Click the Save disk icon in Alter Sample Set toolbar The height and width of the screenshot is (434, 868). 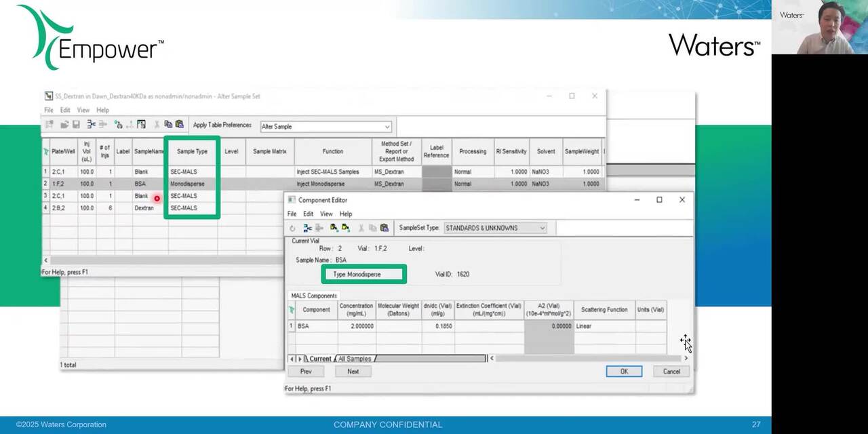coord(76,125)
